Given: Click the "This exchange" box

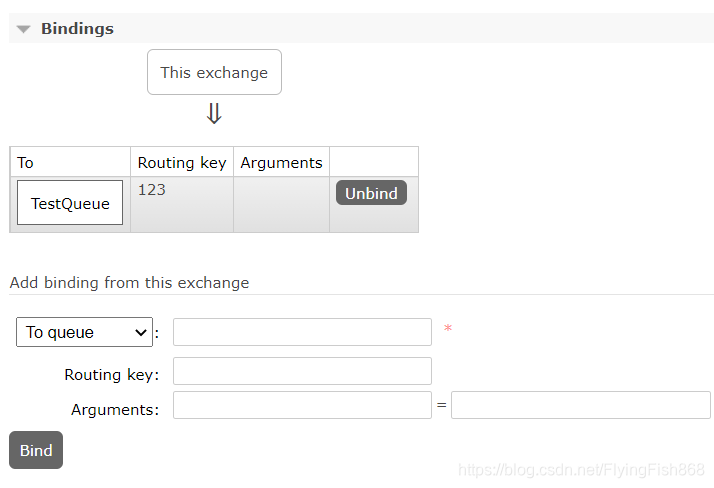Looking at the screenshot, I should pos(214,72).
